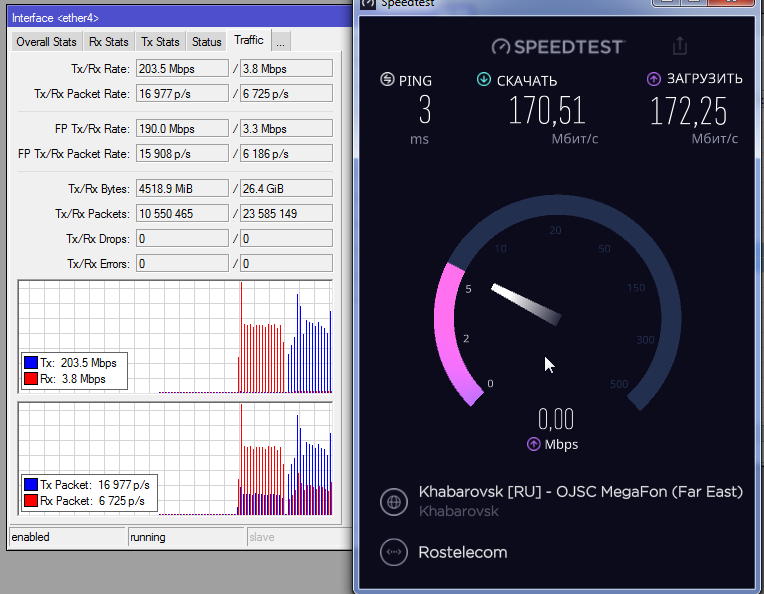Click the 'Tx/Rx Errors:' label

98,264
